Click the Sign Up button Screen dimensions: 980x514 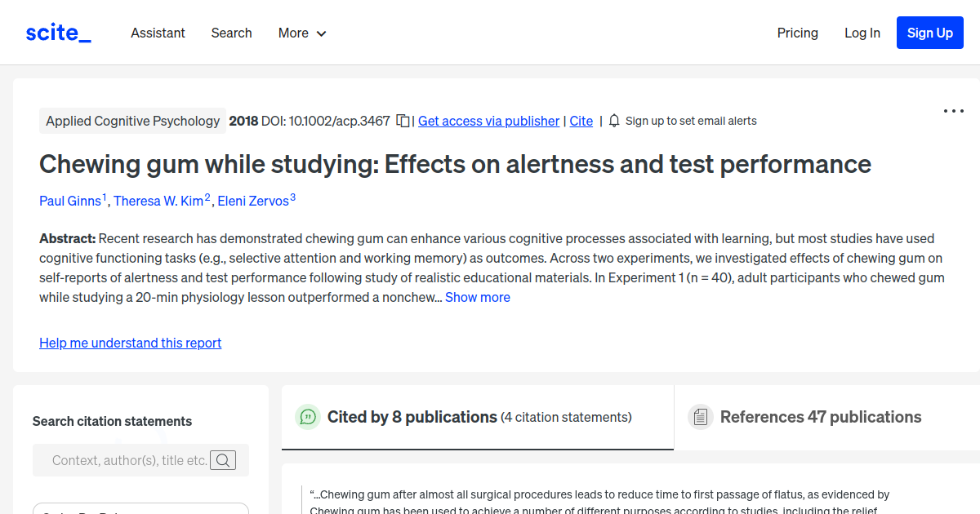tap(929, 33)
